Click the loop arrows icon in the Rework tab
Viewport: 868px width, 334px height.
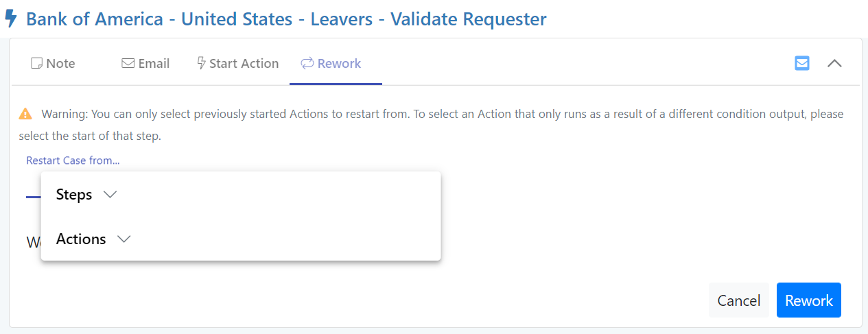[x=307, y=64]
